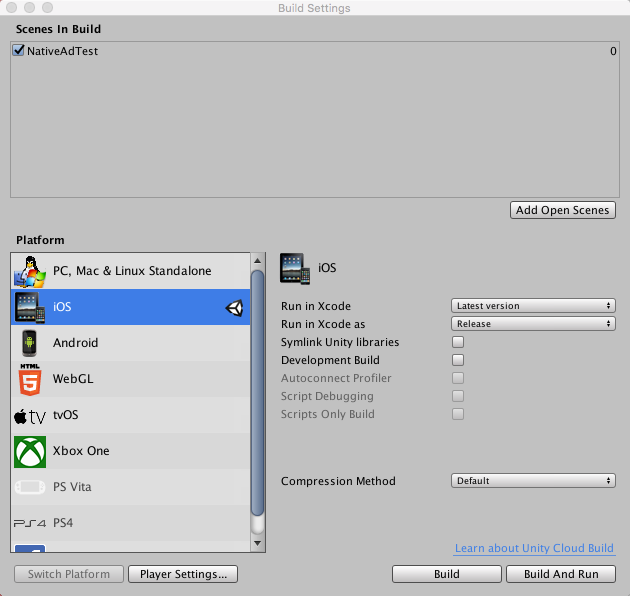Click the iOS device icon in platform list
The width and height of the screenshot is (630, 596).
(x=30, y=307)
